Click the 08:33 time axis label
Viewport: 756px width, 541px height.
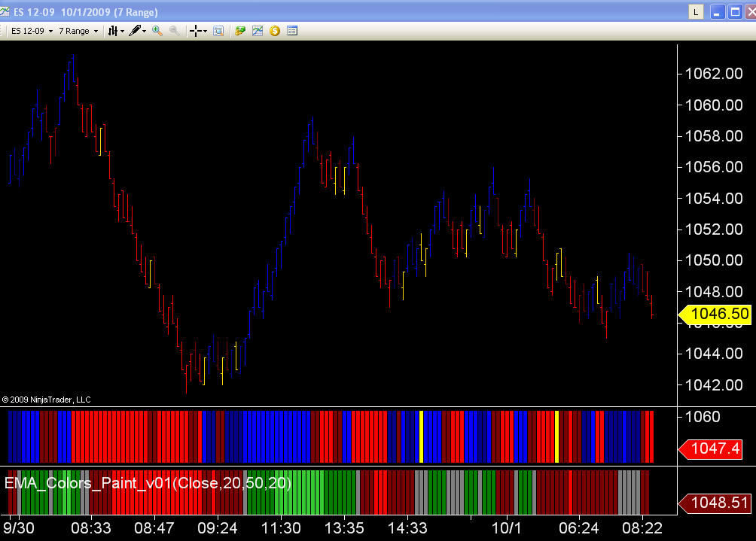[91, 528]
